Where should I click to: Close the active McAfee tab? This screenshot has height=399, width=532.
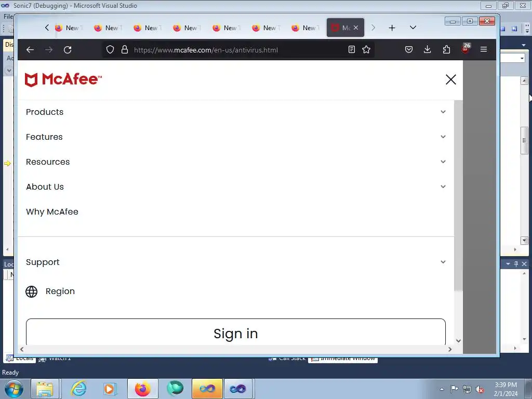355,28
